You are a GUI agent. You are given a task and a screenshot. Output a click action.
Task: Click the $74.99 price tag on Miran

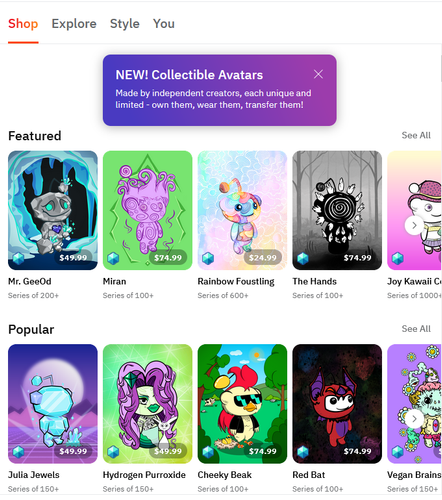click(168, 258)
